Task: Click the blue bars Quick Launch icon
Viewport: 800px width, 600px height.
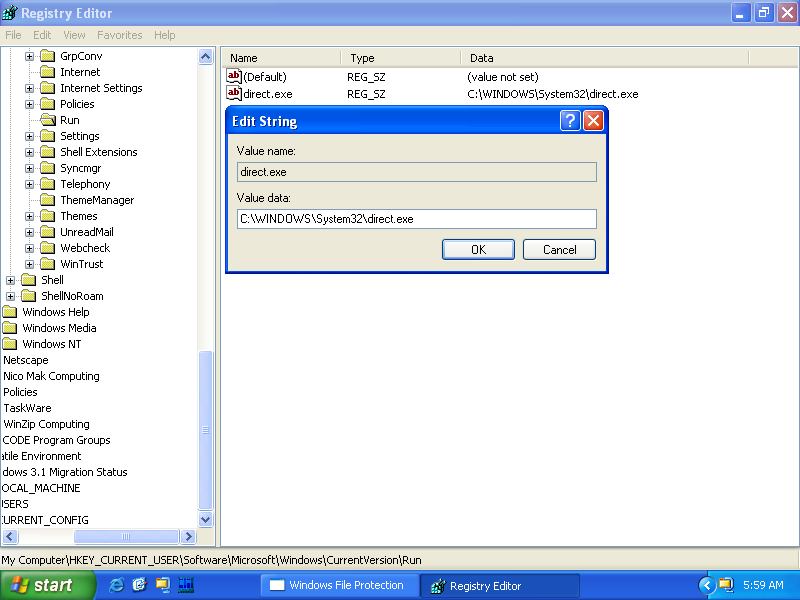Action: coord(186,585)
